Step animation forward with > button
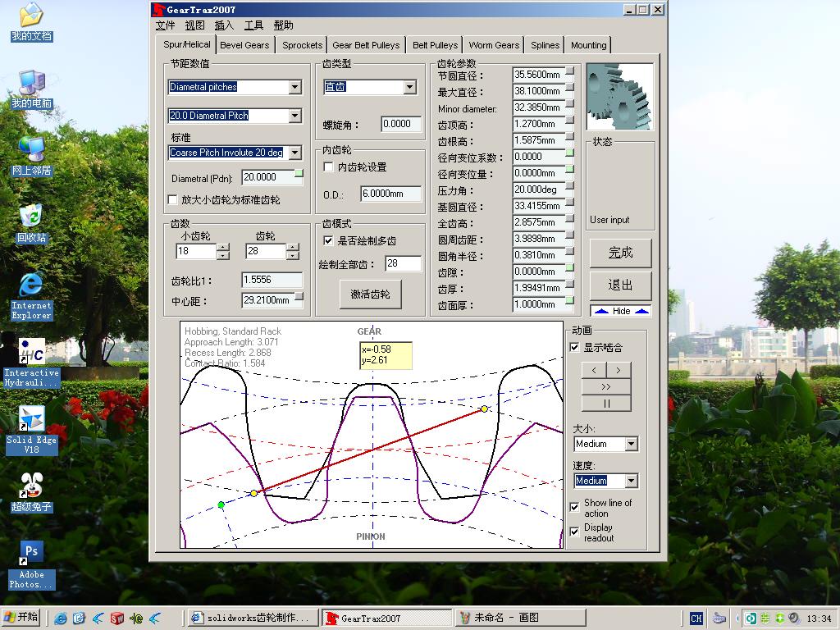Viewport: 840px width, 630px height. pyautogui.click(x=619, y=370)
